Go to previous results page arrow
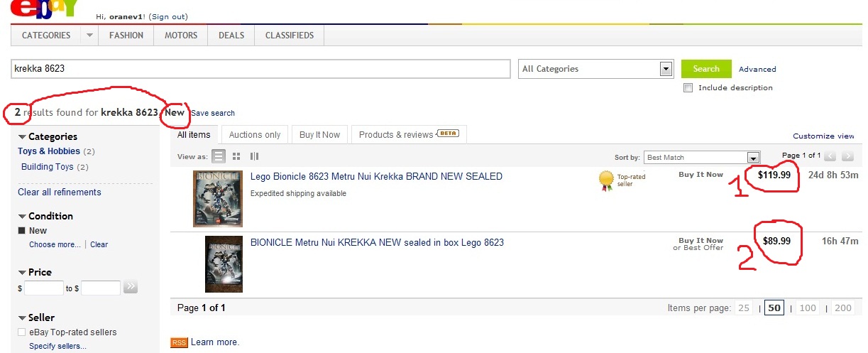868x353 pixels. click(830, 156)
